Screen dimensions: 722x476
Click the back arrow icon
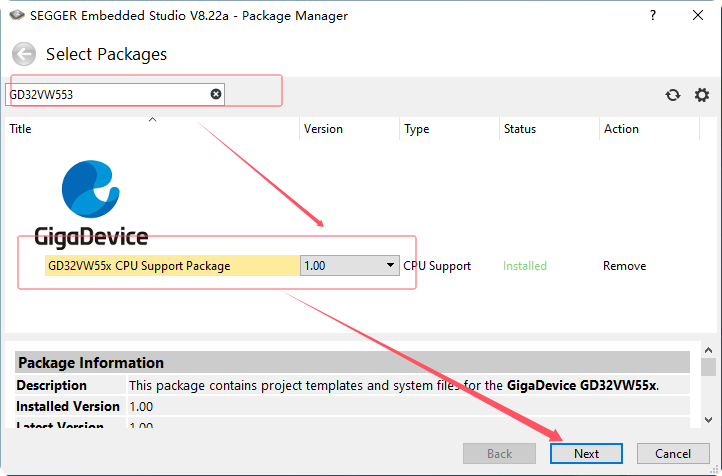pos(24,55)
